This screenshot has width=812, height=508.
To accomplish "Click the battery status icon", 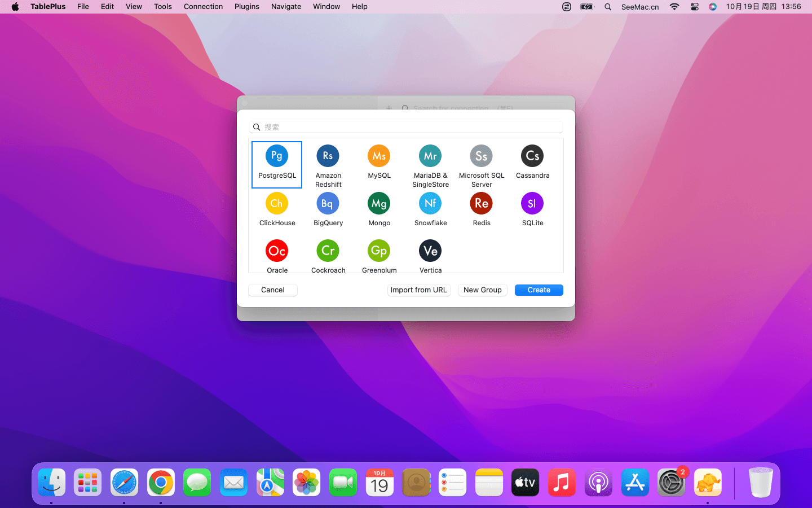I will 588,7.
